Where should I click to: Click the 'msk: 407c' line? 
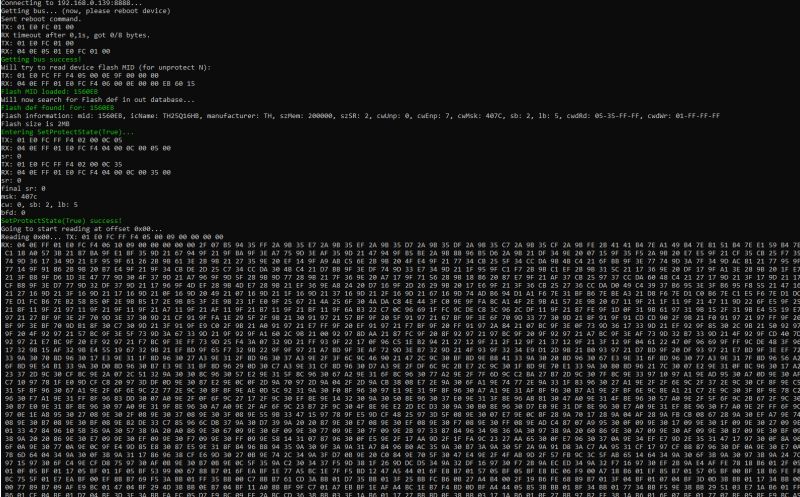point(19,196)
